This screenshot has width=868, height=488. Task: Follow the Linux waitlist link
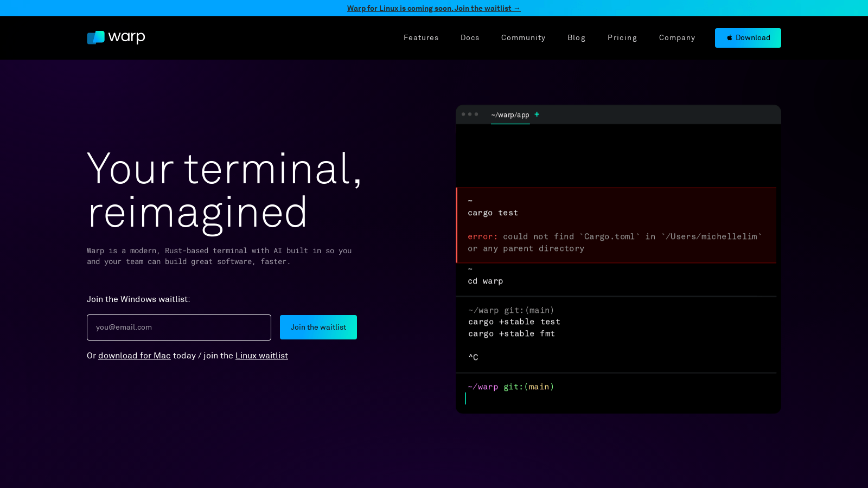[261, 356]
